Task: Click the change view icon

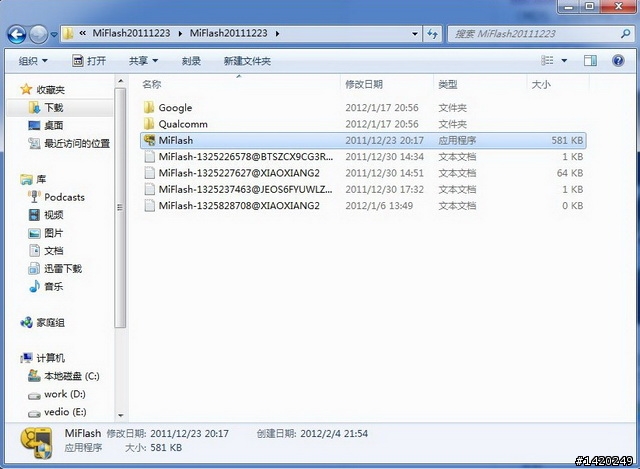Action: click(547, 60)
